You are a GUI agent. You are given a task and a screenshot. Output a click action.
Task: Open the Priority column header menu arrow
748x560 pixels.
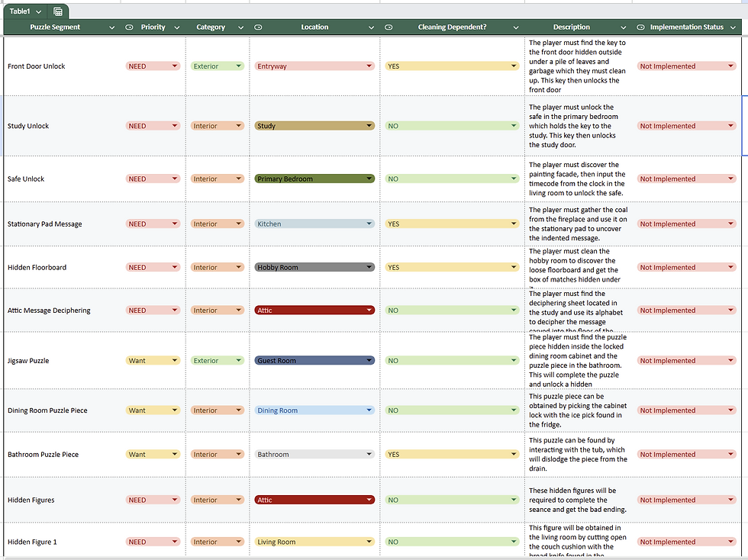pyautogui.click(x=177, y=27)
